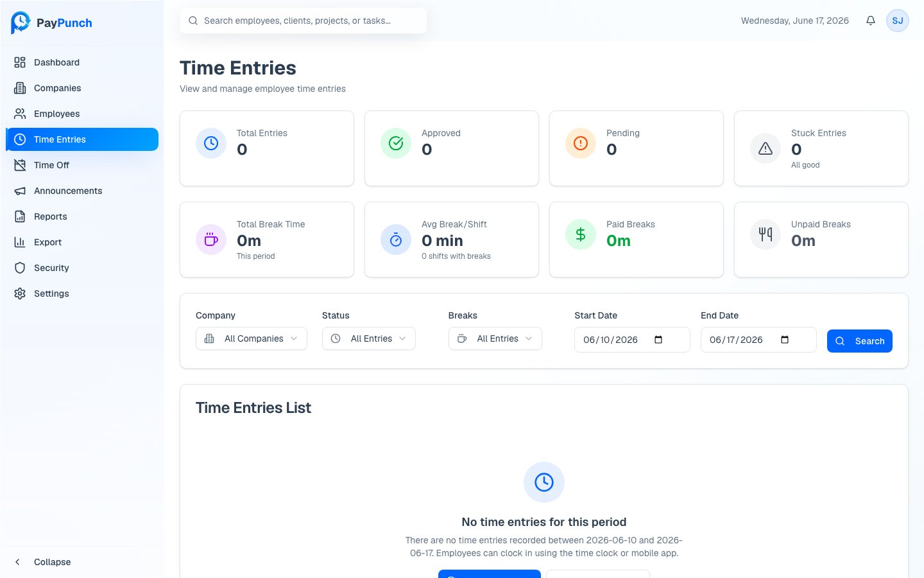The width and height of the screenshot is (924, 578).
Task: Click the blue Search button
Action: (860, 341)
